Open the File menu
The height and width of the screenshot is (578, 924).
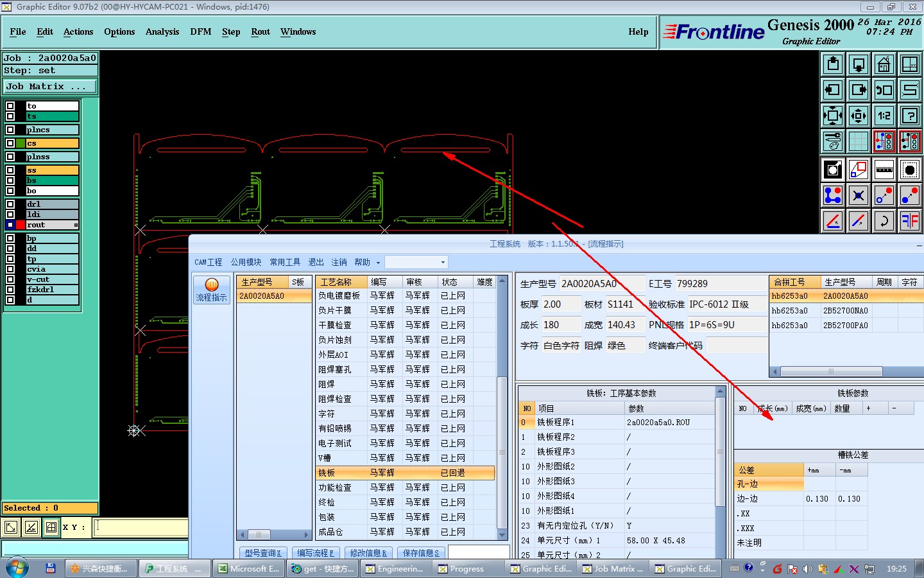coord(18,31)
